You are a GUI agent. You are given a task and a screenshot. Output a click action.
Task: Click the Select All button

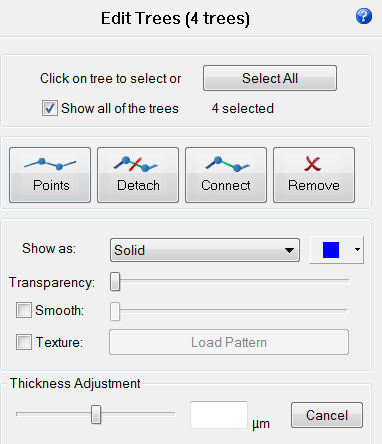[x=270, y=78]
